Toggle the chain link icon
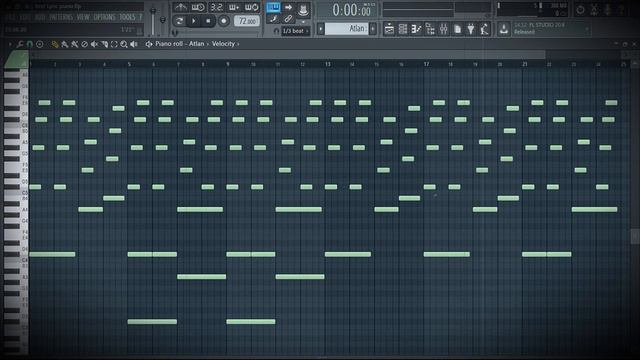 (288, 19)
